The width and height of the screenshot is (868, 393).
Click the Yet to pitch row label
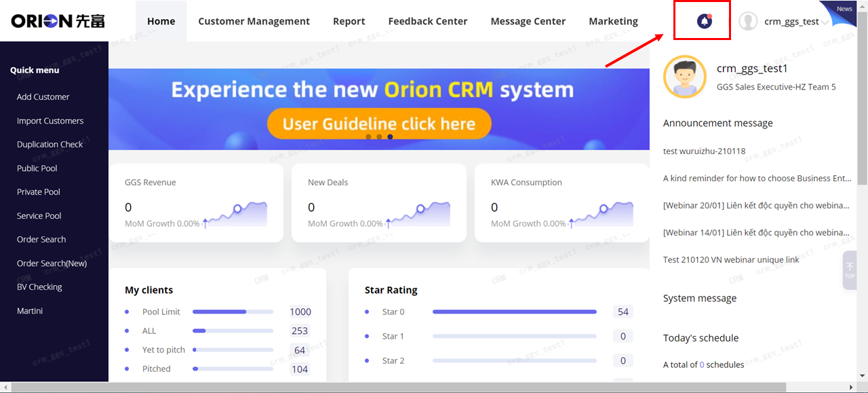click(x=163, y=350)
